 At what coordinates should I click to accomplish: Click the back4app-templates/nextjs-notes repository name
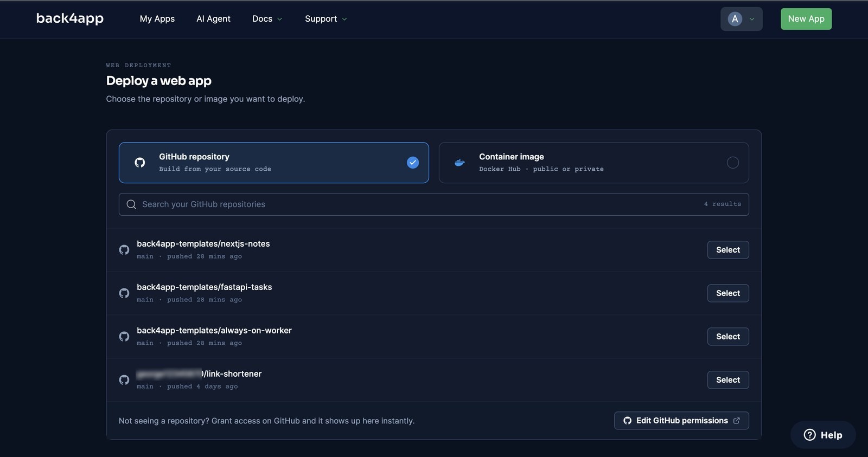203,244
